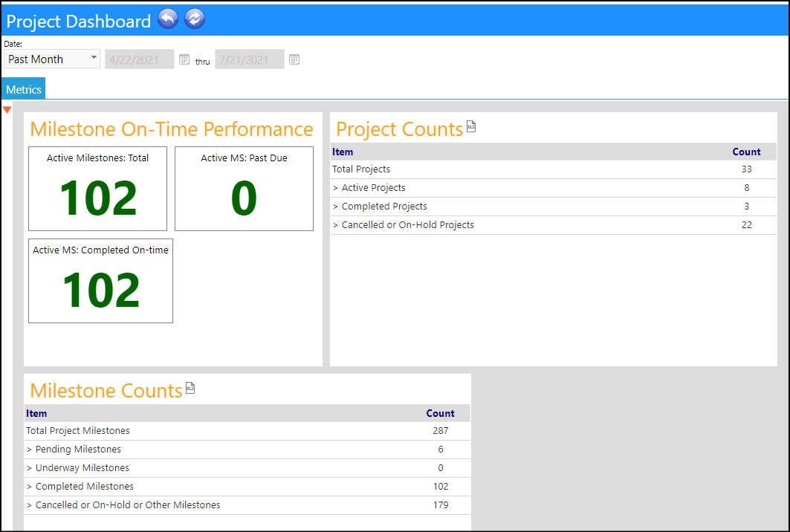
Task: Click the Project Counts heading
Action: pos(400,129)
